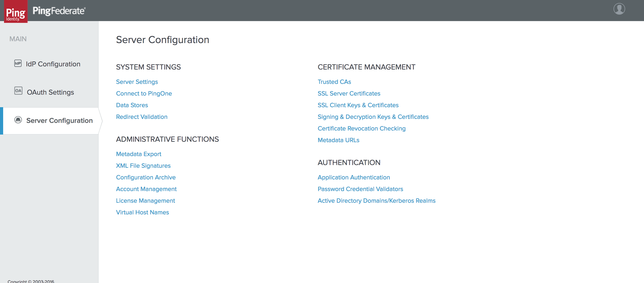This screenshot has width=644, height=283.
Task: Open Connect to PingOne
Action: pyautogui.click(x=144, y=94)
